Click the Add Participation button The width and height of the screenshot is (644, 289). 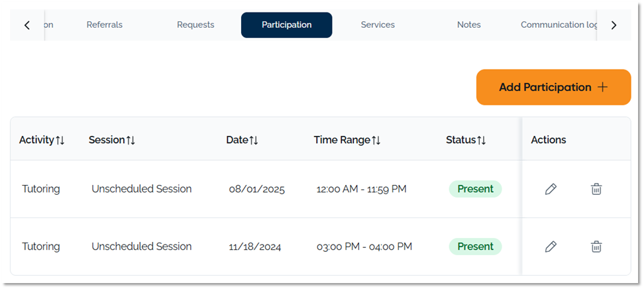[553, 87]
